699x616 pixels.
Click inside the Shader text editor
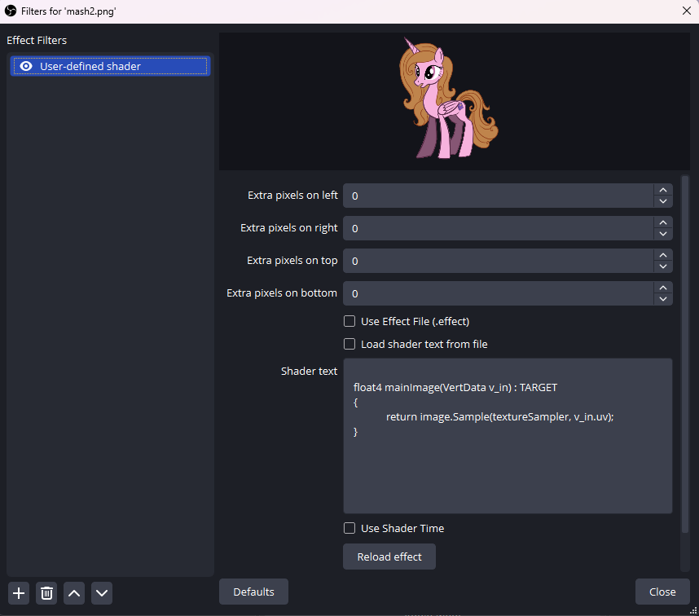point(508,436)
